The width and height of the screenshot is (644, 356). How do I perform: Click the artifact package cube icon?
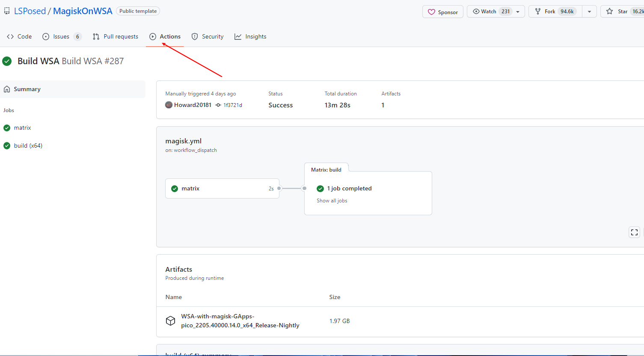pyautogui.click(x=170, y=321)
